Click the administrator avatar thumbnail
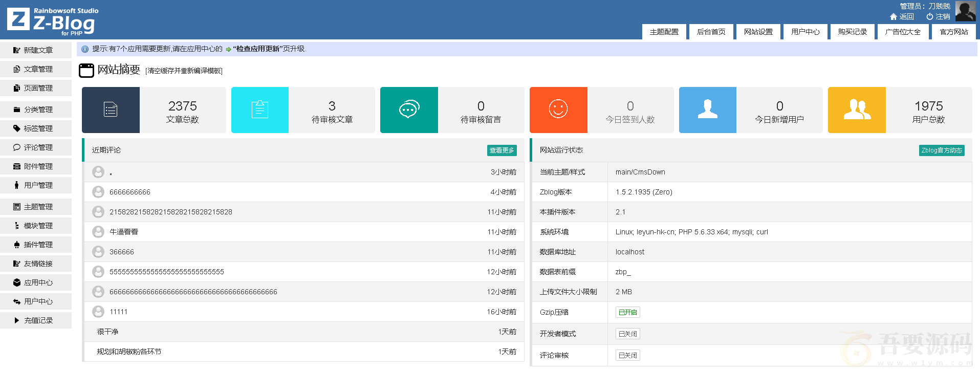980x371 pixels. (x=965, y=11)
